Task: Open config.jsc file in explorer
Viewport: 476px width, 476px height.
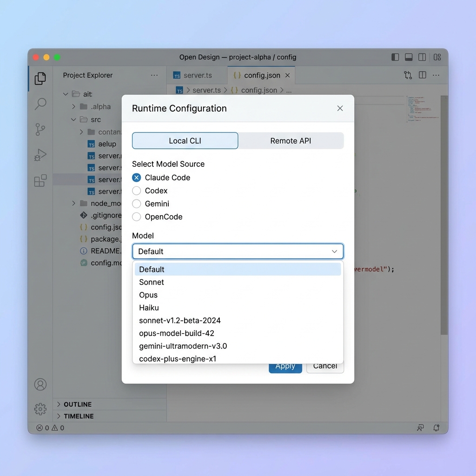Action: pos(100,227)
